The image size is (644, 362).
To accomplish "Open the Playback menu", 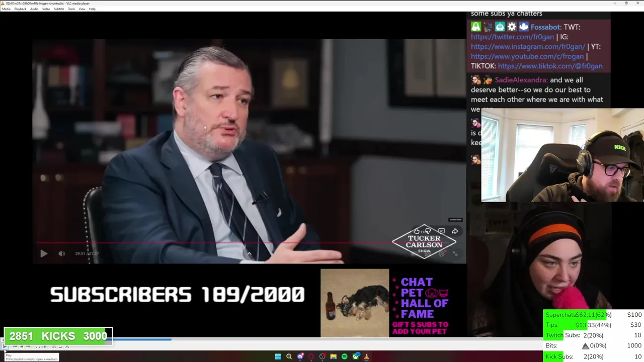I will click(20, 9).
